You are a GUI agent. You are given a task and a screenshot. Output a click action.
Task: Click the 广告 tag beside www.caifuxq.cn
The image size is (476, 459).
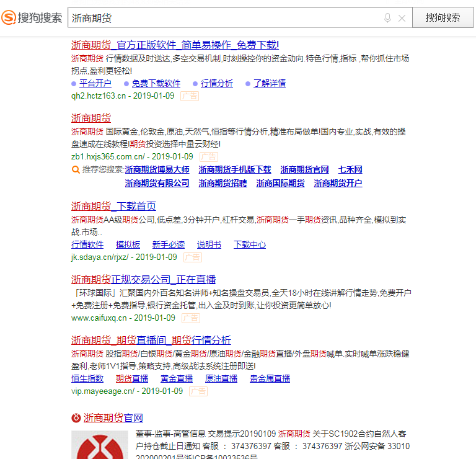tap(191, 318)
